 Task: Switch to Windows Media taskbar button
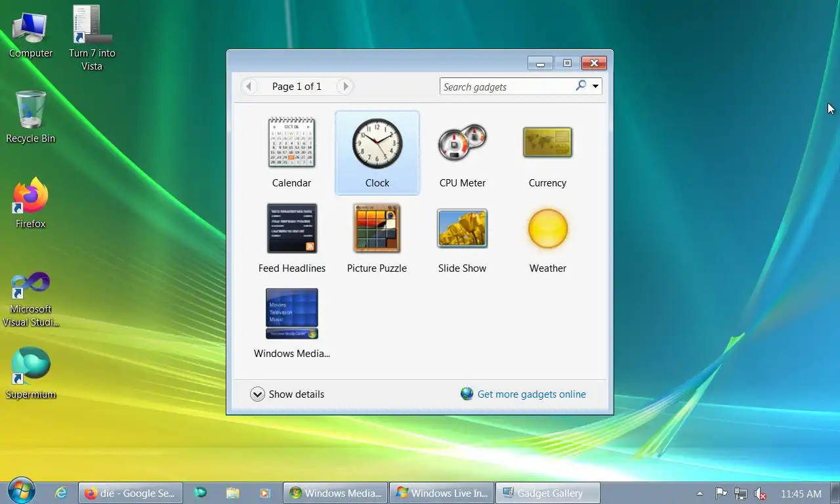(x=335, y=493)
